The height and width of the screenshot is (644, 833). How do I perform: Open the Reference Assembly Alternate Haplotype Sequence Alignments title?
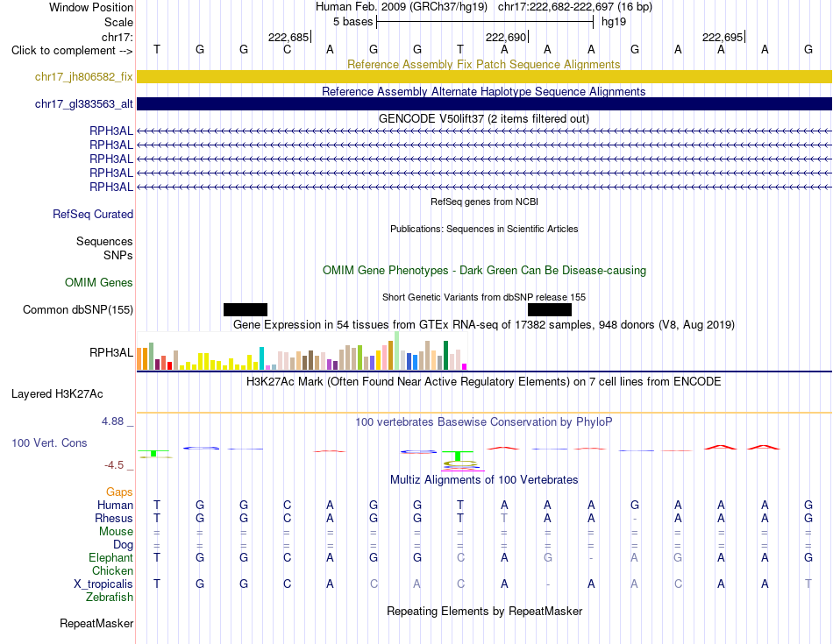coord(483,91)
